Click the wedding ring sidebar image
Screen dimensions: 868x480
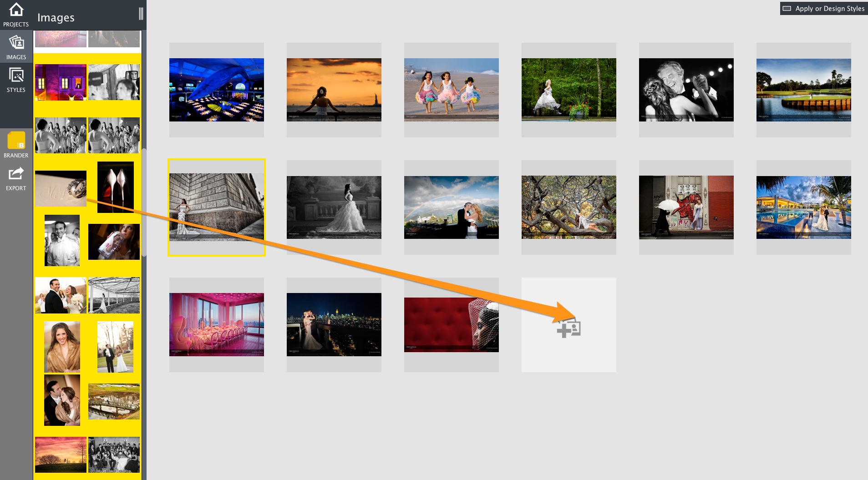(61, 188)
